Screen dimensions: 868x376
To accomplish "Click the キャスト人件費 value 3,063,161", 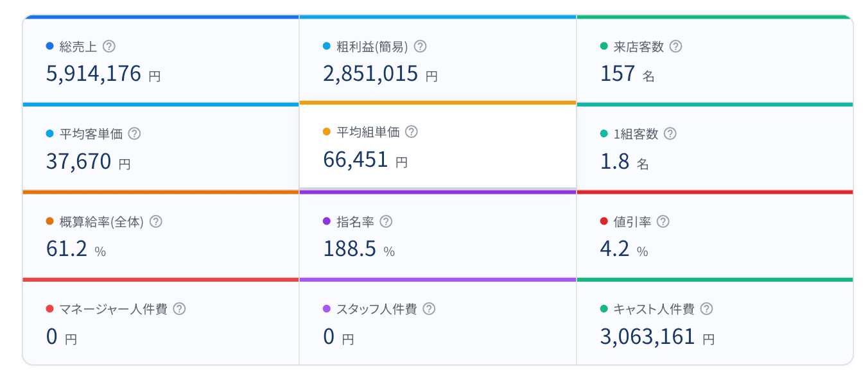I will pos(648,336).
